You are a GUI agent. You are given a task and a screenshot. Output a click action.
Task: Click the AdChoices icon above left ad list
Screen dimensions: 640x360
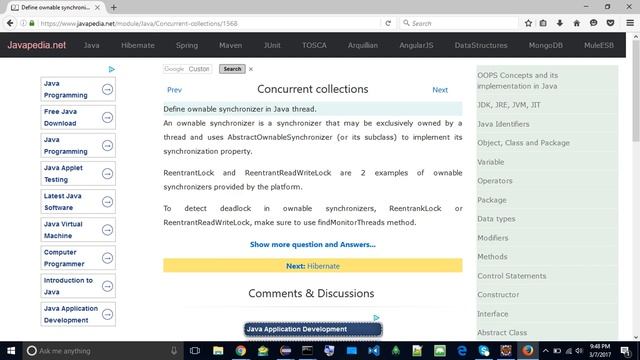pyautogui.click(x=111, y=69)
